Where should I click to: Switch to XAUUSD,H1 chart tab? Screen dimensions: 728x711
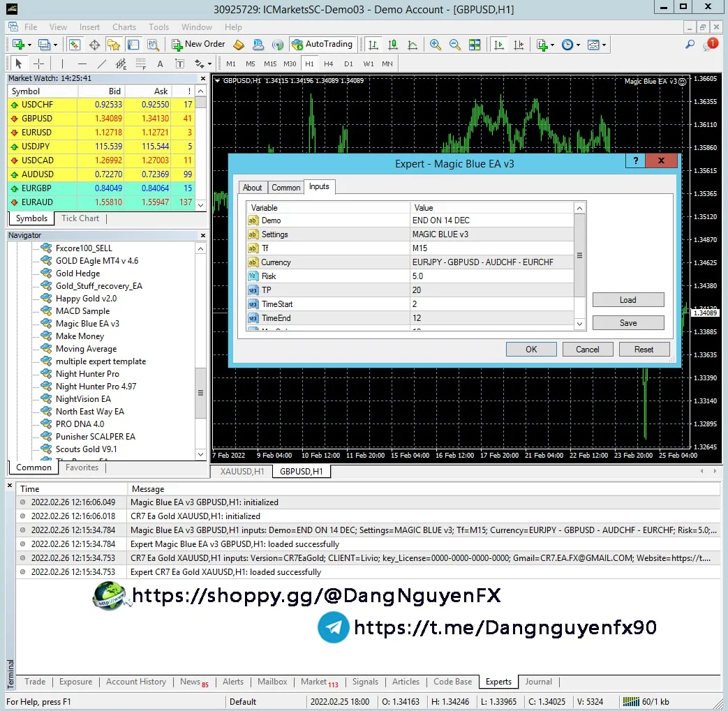pyautogui.click(x=242, y=472)
